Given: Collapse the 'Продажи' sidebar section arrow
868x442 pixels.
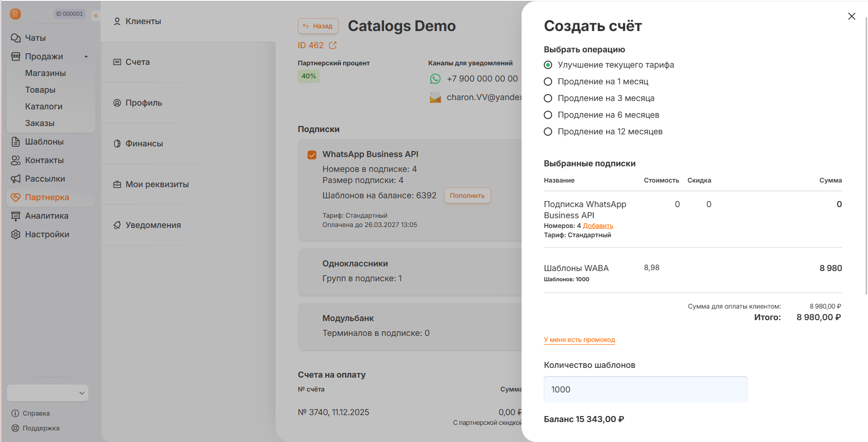Looking at the screenshot, I should pos(86,57).
